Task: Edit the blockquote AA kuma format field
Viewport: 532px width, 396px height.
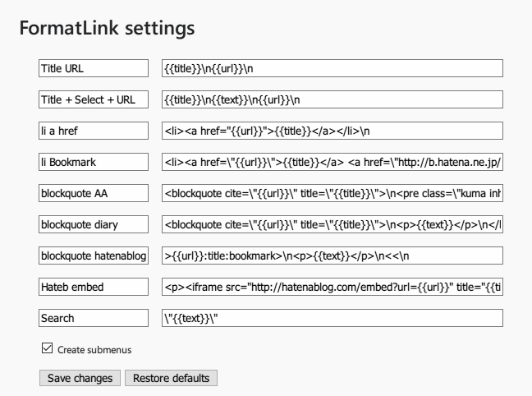Action: click(332, 193)
